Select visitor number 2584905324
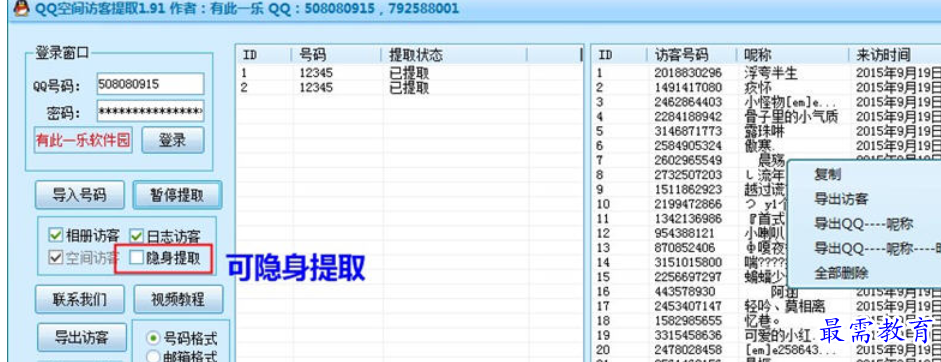The image size is (941, 362). click(x=688, y=146)
